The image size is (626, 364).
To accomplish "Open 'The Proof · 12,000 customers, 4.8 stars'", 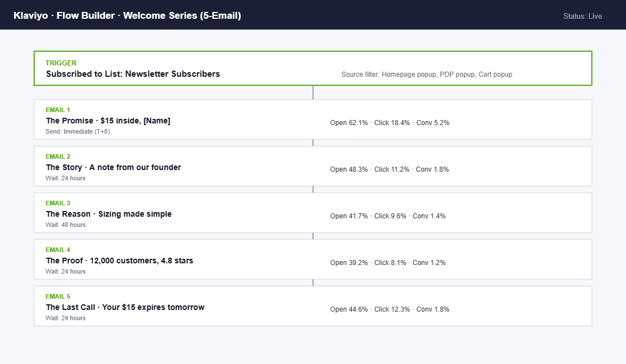I will 120,260.
